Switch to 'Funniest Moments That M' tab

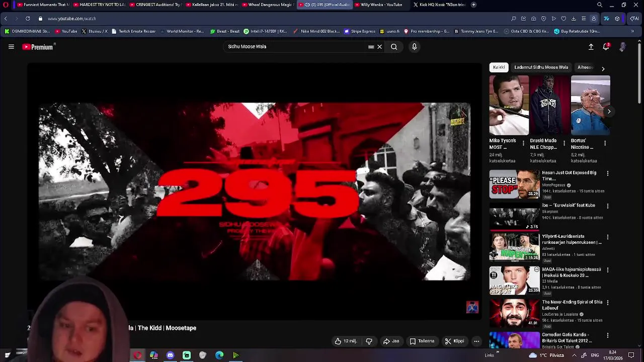(x=43, y=5)
